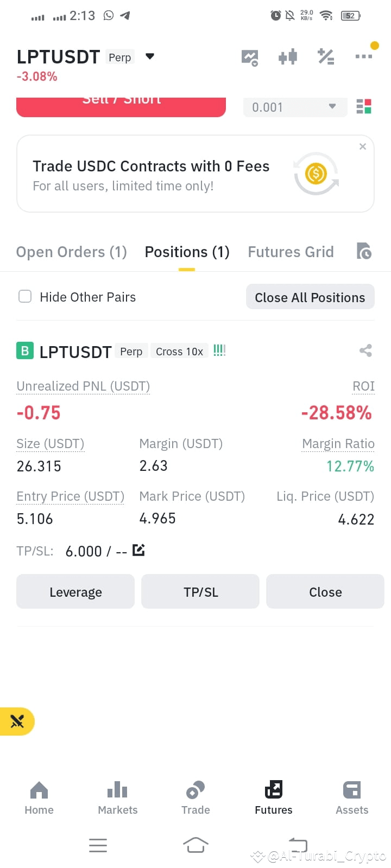Screen dimensions: 391x868
Task: Expand the LPTUSDT pair selector arrow
Action: (x=150, y=56)
